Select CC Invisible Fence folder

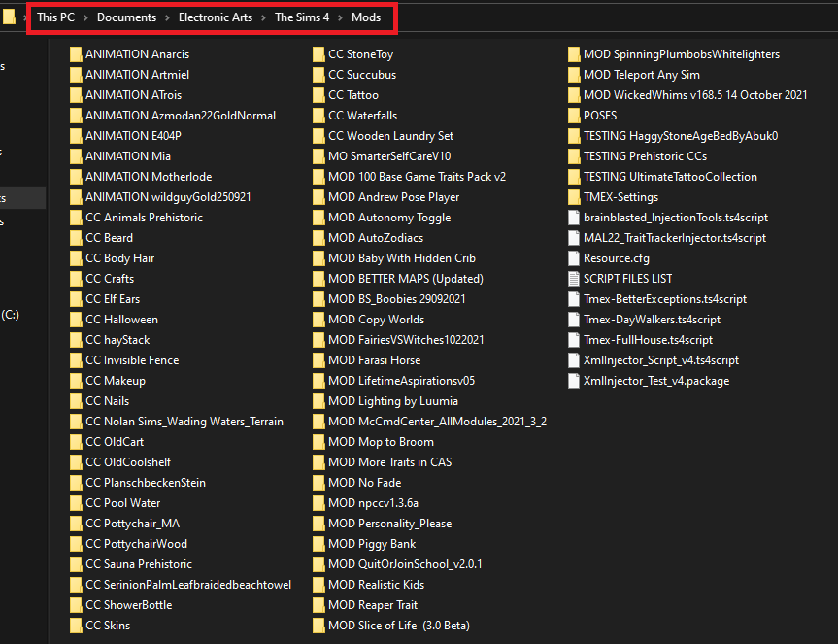point(124,360)
